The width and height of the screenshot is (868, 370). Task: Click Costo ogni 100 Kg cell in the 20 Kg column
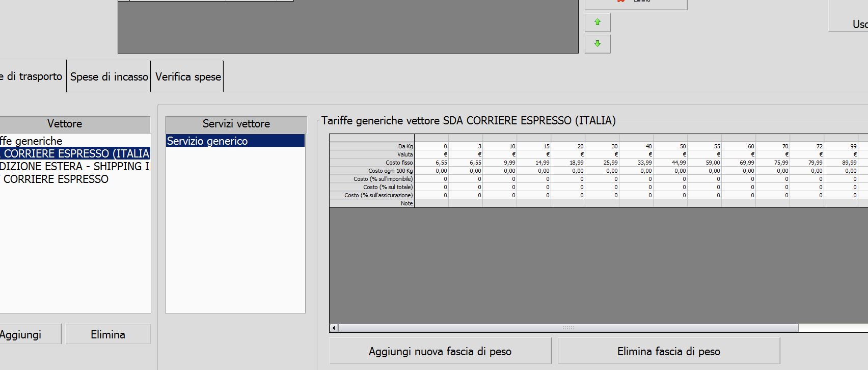coord(568,171)
